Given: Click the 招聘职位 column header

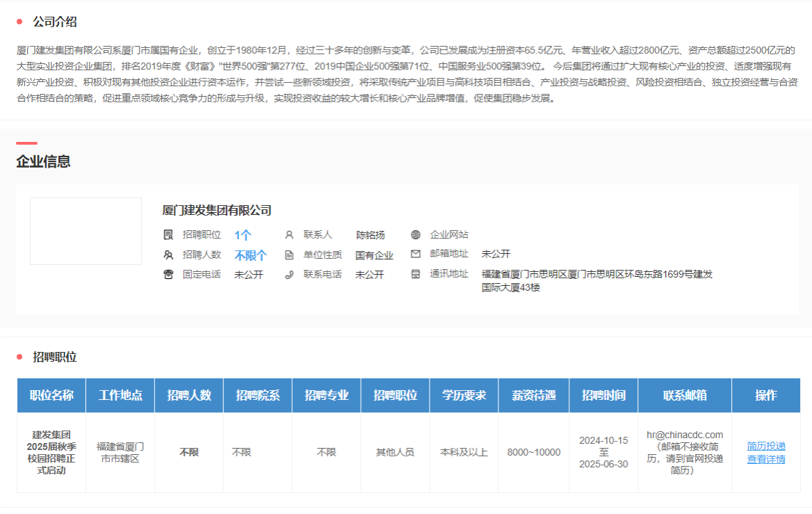Looking at the screenshot, I should tap(395, 395).
